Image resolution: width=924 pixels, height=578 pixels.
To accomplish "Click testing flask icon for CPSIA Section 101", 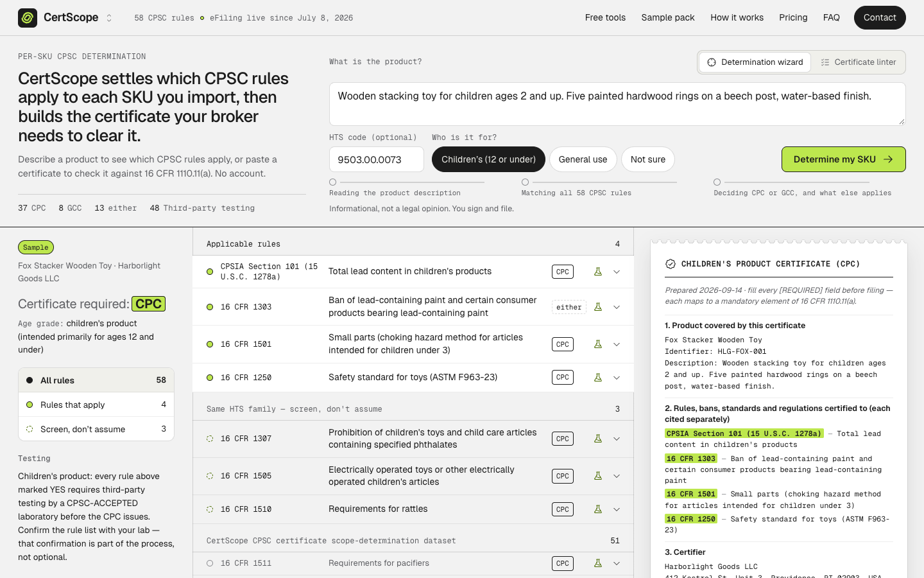I will coord(598,272).
